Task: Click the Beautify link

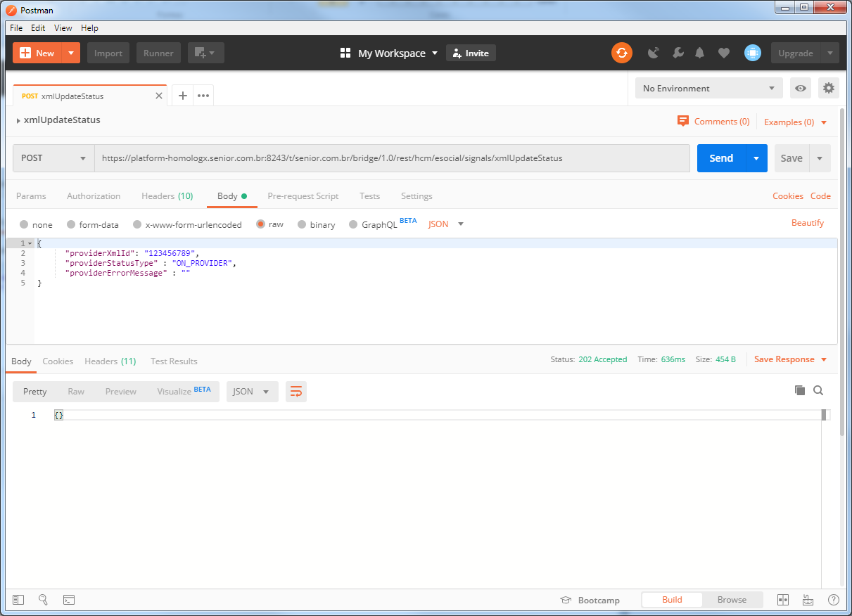Action: (x=808, y=223)
